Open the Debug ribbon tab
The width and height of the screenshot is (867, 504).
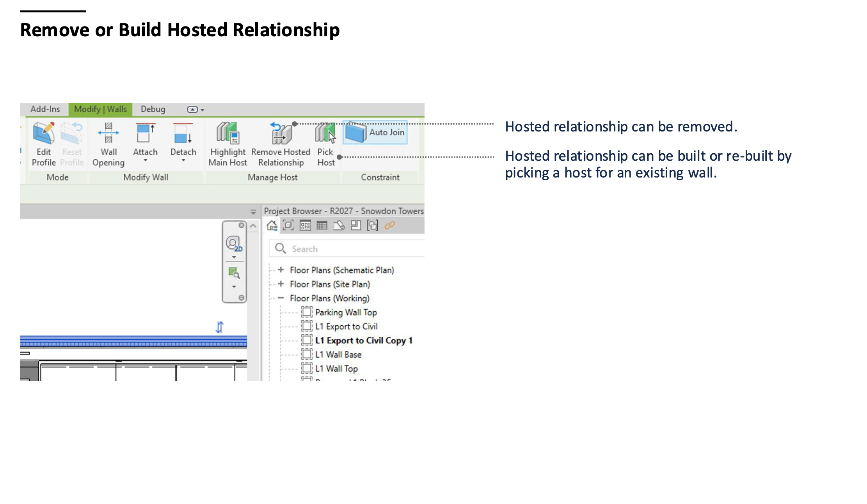click(153, 109)
